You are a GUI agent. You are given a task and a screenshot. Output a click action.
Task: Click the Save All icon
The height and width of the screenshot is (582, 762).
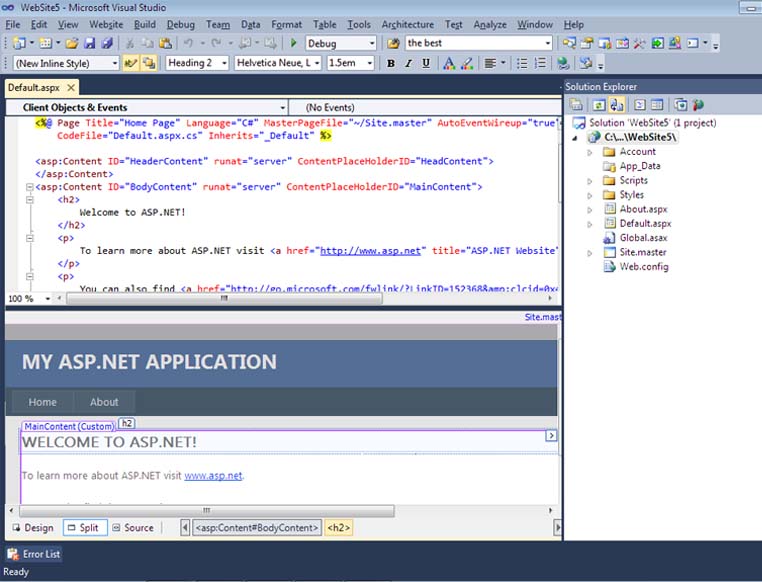(107, 43)
